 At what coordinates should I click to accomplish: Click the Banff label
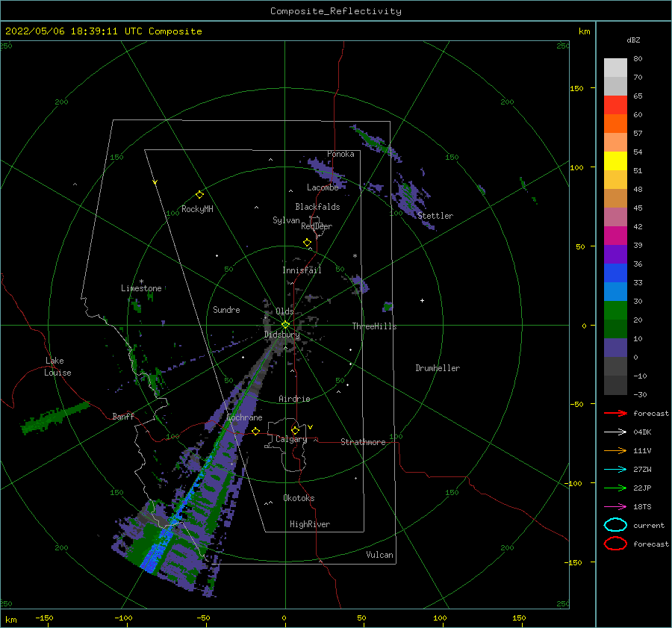(123, 416)
